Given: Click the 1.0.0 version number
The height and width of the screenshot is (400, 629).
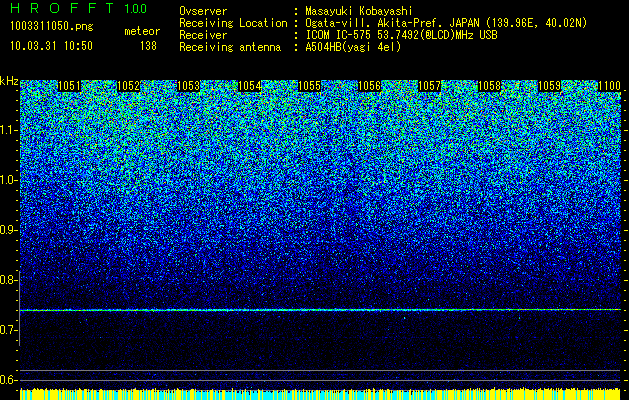Looking at the screenshot, I should click(135, 8).
